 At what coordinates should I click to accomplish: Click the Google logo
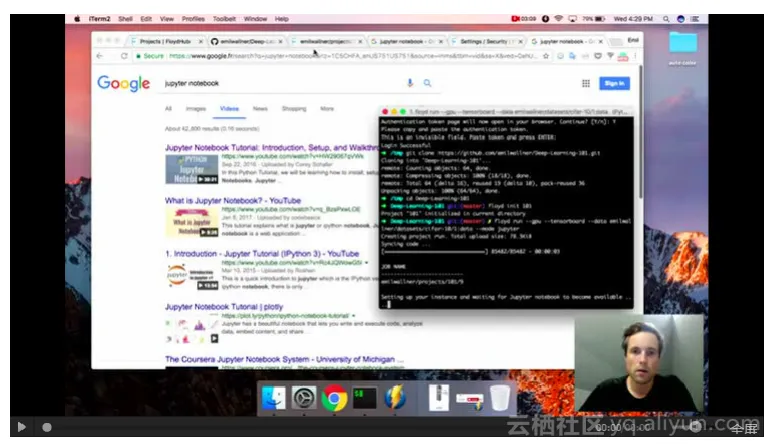click(x=123, y=83)
